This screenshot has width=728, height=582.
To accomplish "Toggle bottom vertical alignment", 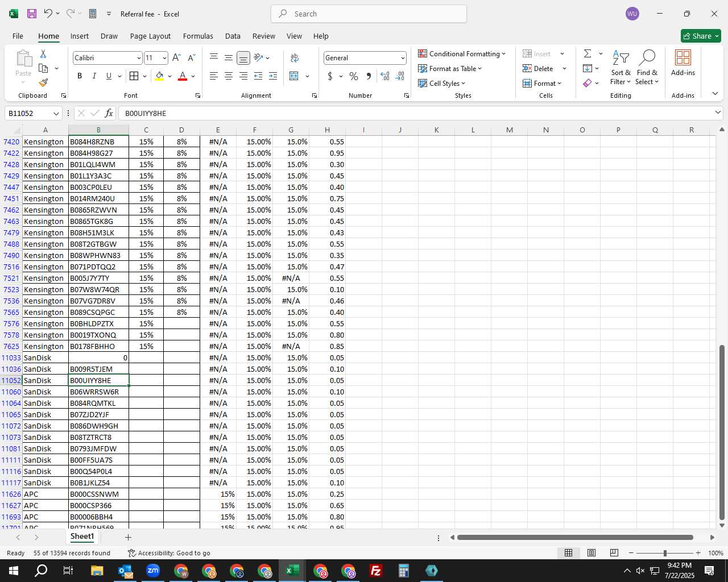I will [243, 57].
